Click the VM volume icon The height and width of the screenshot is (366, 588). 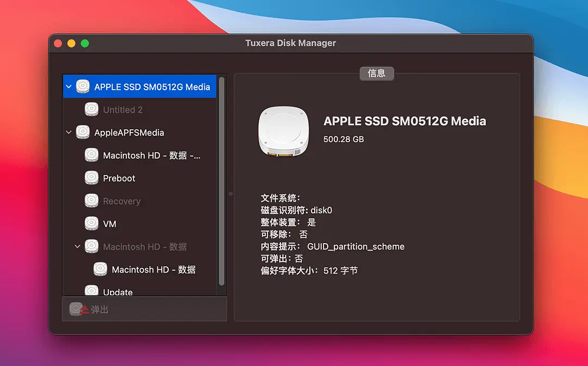tap(91, 224)
